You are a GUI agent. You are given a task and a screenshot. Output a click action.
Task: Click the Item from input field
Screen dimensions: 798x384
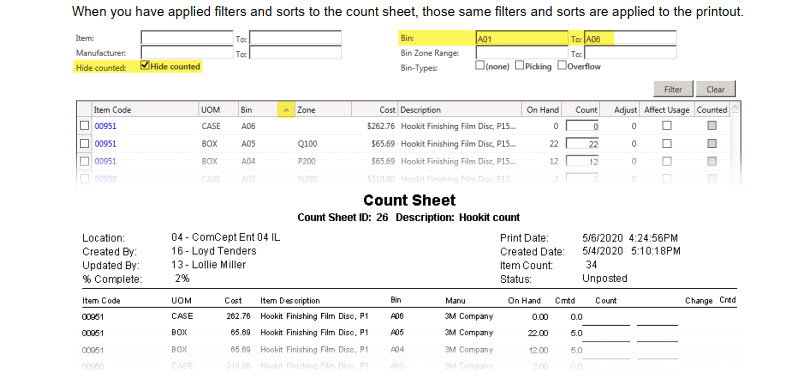coord(187,38)
